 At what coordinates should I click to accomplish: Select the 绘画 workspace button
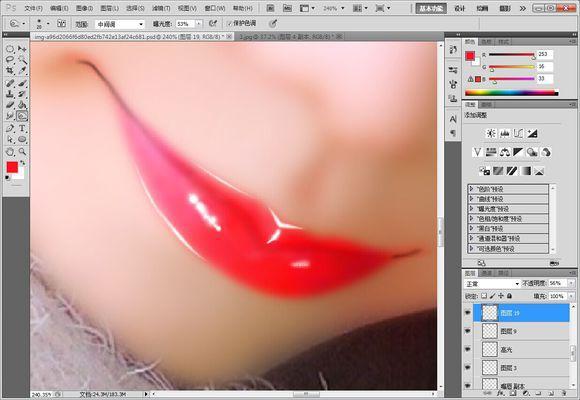(x=482, y=9)
